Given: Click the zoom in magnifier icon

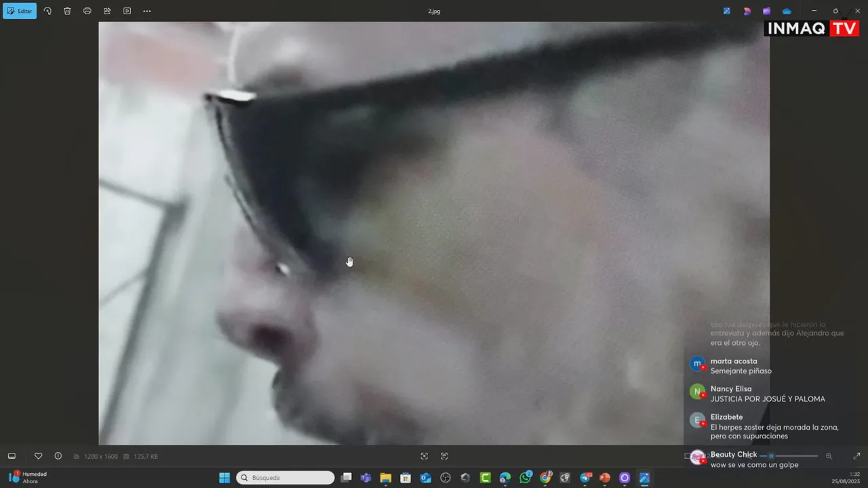Looking at the screenshot, I should 829,456.
